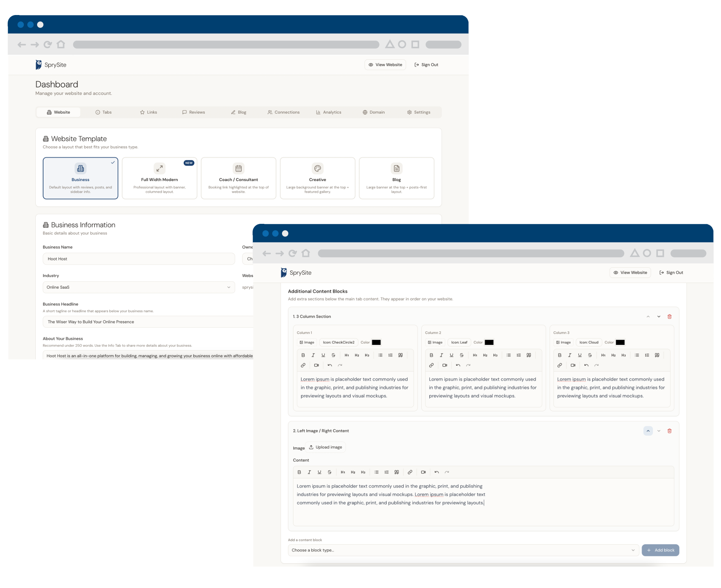Viewport: 721px width, 588px height.
Task: Click the Upload image button
Action: (325, 447)
